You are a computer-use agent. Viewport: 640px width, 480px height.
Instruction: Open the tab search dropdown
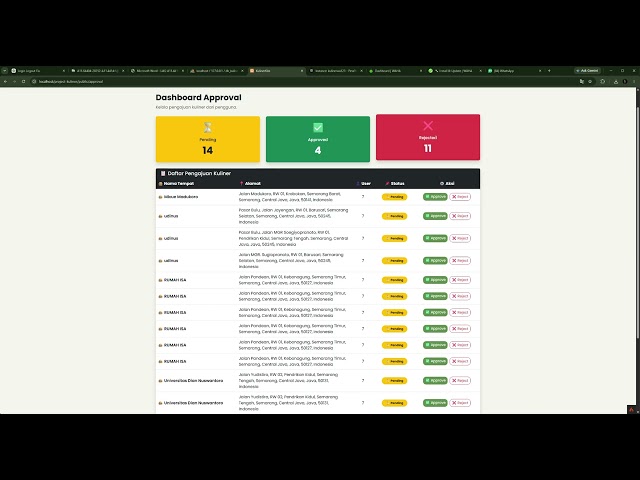pyautogui.click(x=4, y=71)
